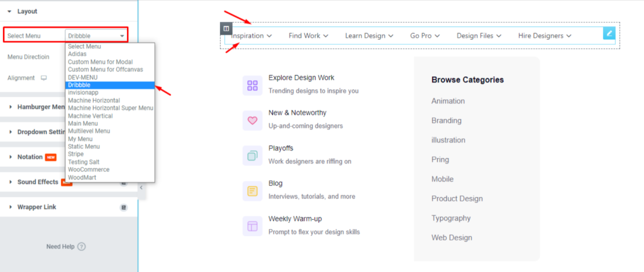Click the Need Help question mark icon

tap(81, 247)
